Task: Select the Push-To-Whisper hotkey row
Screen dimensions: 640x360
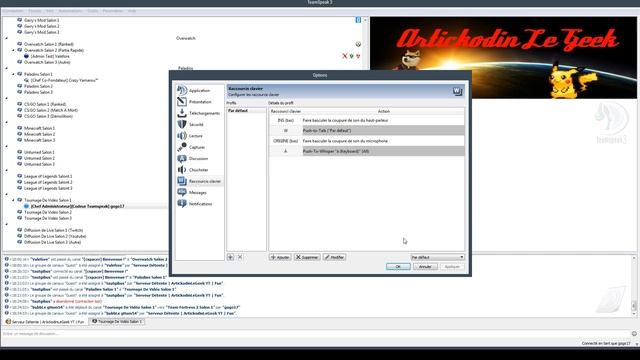Action: pyautogui.click(x=367, y=151)
